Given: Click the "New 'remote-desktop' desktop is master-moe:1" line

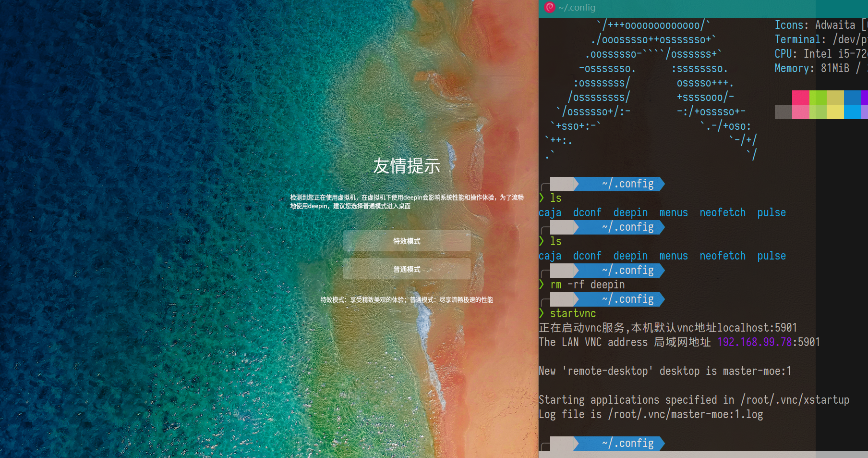Looking at the screenshot, I should pos(665,371).
